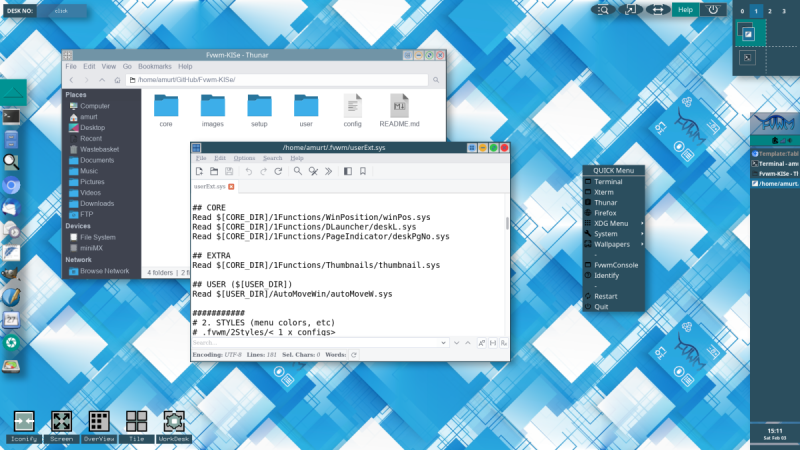Image resolution: width=800 pixels, height=450 pixels.
Task: Click the editor vertical scrollbar handle
Action: pyautogui.click(x=507, y=223)
